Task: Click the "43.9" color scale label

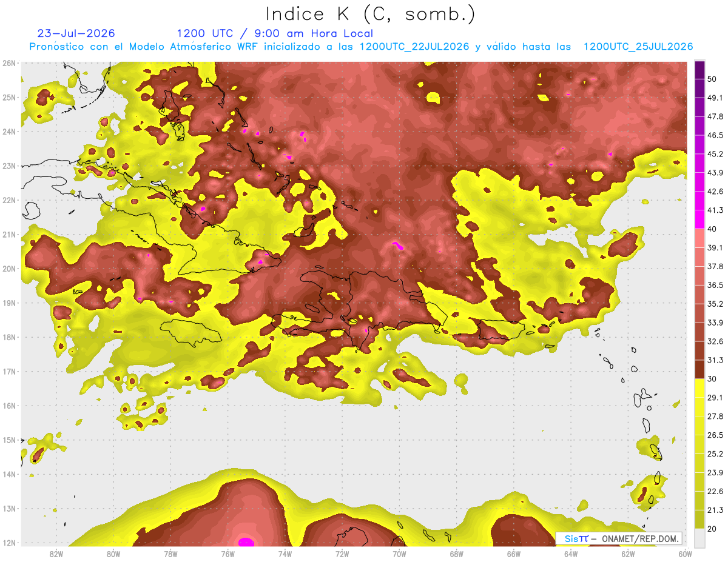Action: coord(715,172)
